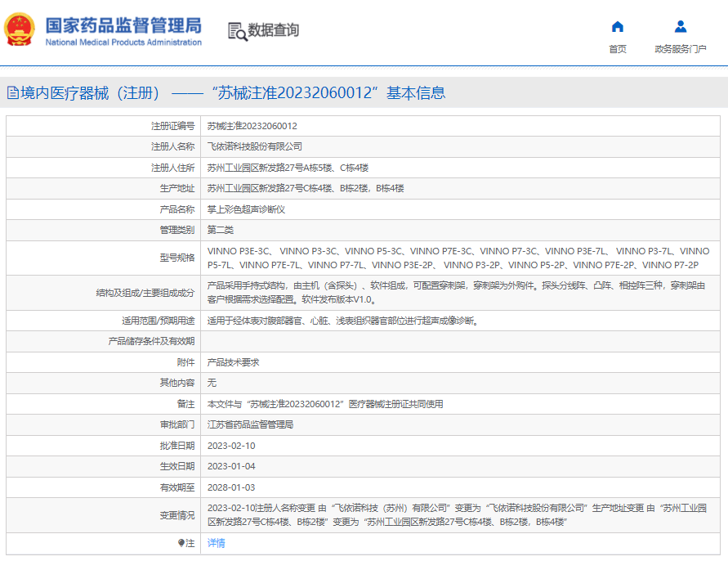Screen dimensions: 728x561
Task: Select the 有效期至 row label
Action: click(177, 487)
